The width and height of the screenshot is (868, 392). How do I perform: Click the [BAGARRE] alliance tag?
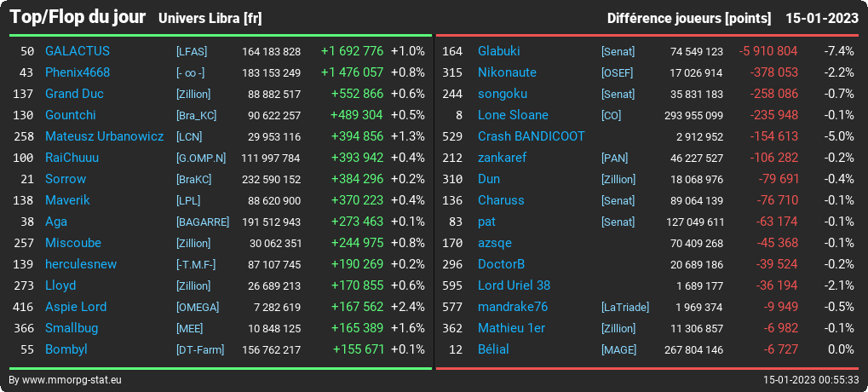click(203, 222)
